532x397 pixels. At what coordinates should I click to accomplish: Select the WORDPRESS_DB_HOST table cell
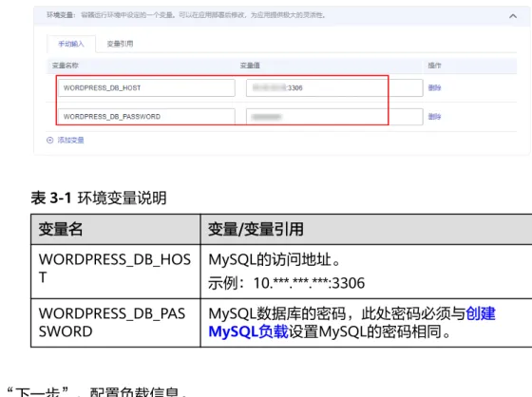click(116, 272)
